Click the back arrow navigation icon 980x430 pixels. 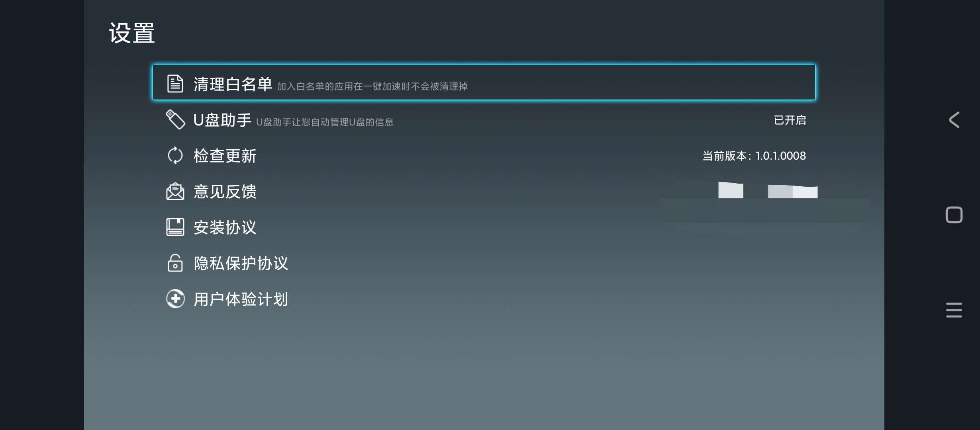point(955,119)
